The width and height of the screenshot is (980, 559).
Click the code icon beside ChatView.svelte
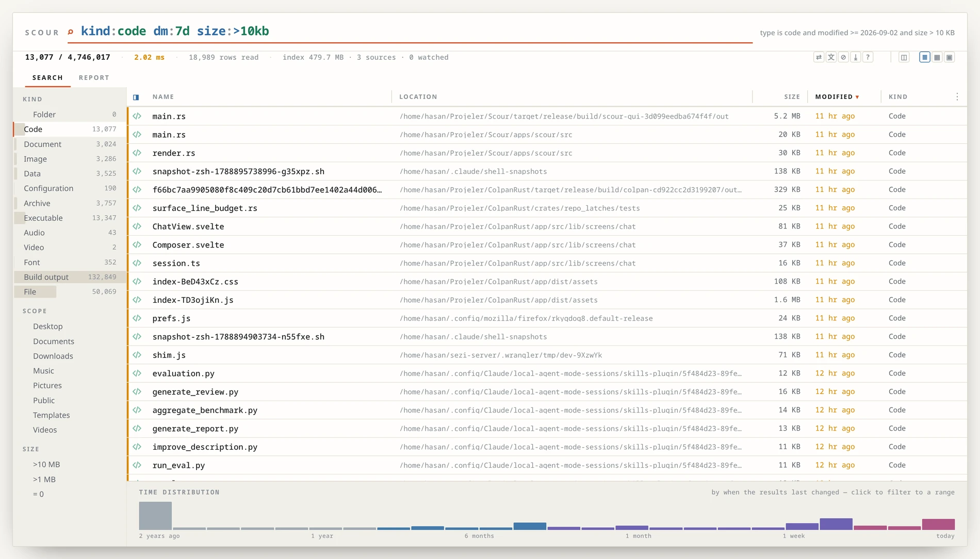137,226
